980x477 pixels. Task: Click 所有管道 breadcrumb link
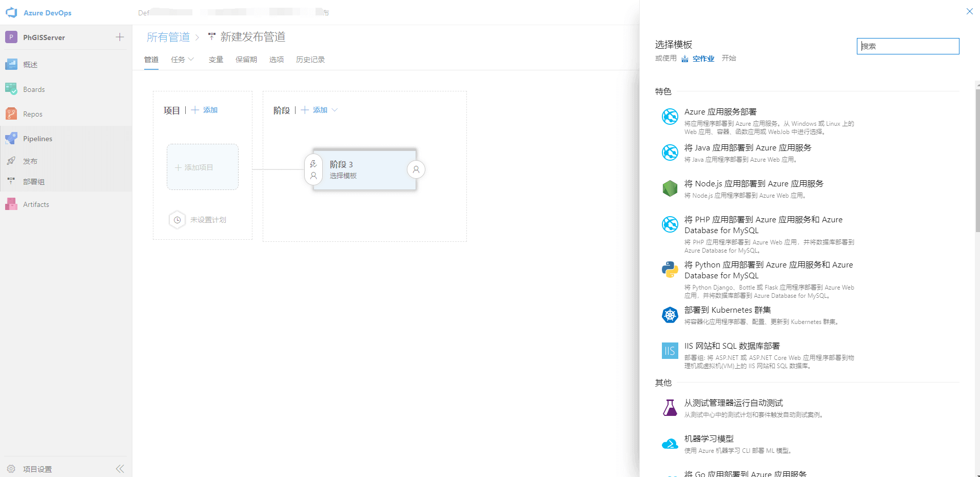pyautogui.click(x=168, y=37)
